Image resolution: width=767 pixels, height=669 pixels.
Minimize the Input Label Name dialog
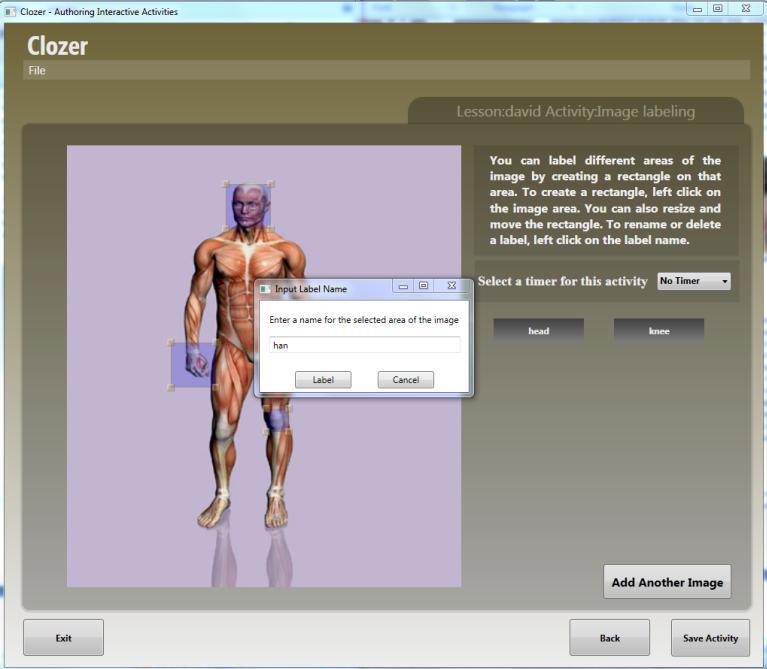(403, 286)
